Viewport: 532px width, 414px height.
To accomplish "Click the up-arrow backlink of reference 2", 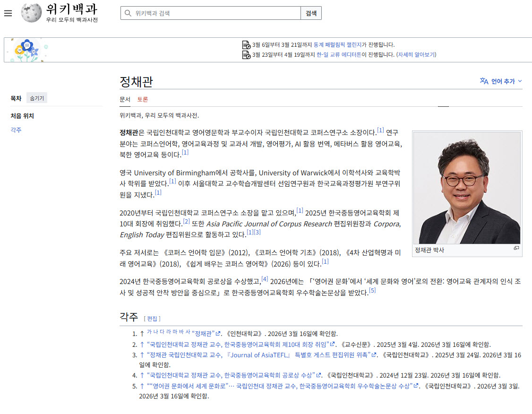I will [142, 344].
